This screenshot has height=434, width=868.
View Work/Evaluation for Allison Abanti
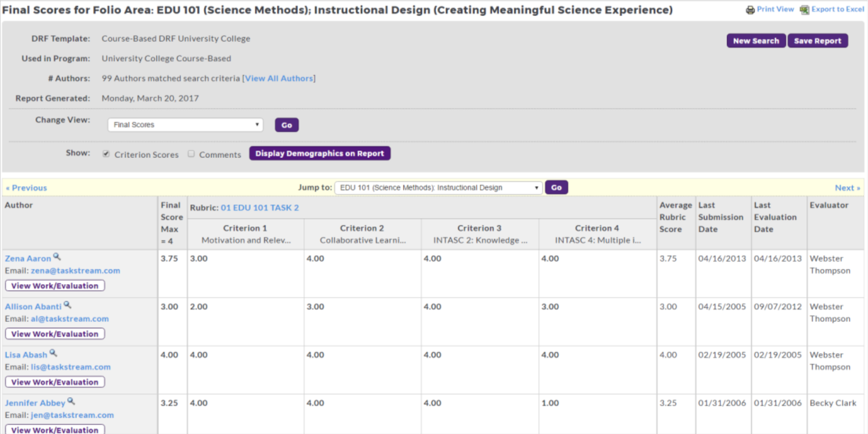point(55,334)
